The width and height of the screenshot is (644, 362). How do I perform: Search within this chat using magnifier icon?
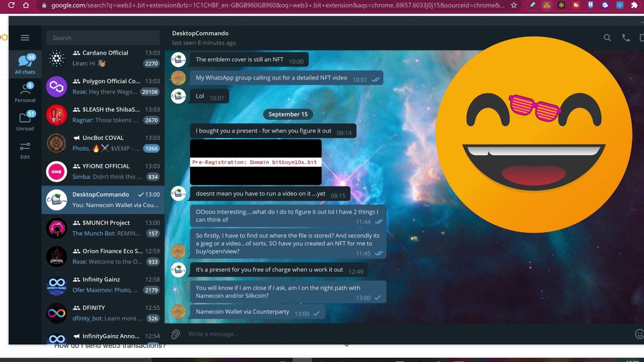coord(607,38)
